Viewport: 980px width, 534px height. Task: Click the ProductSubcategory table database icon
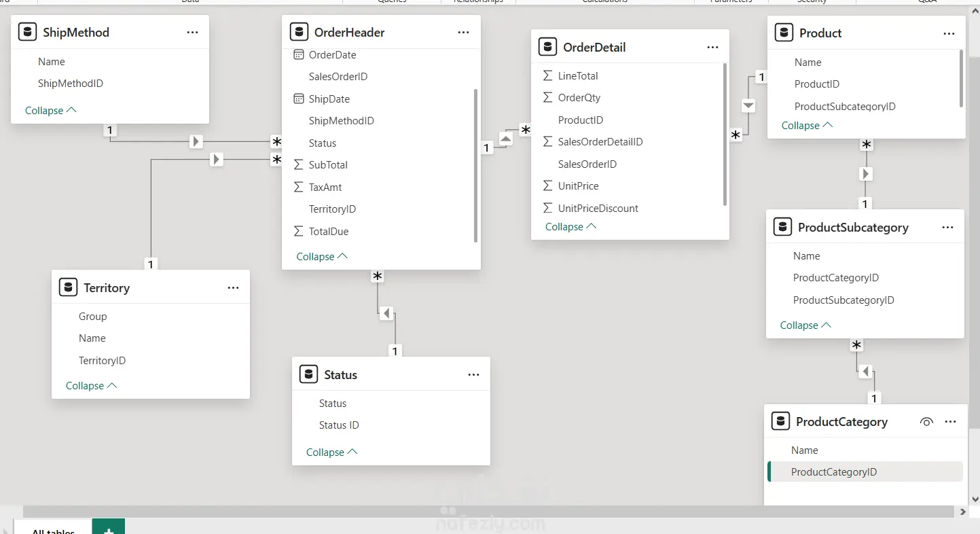tap(783, 227)
